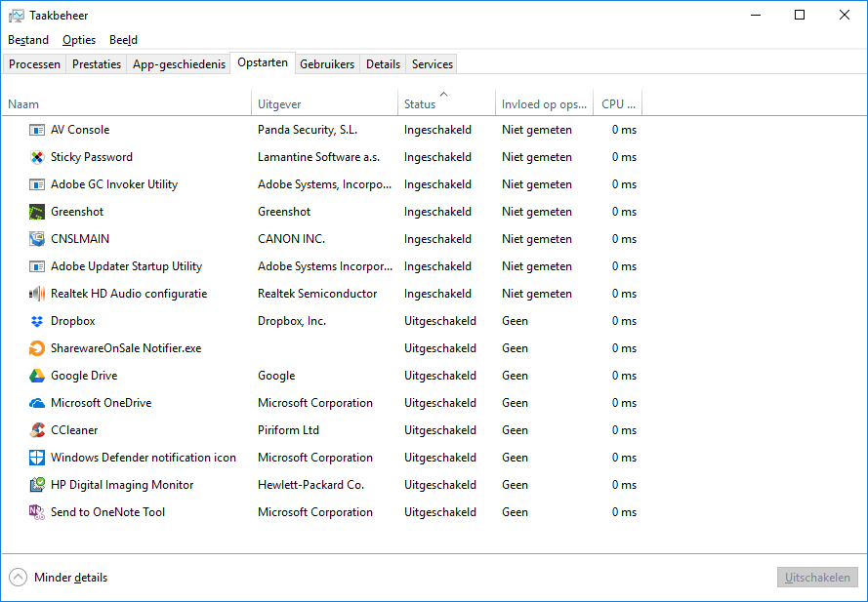868x602 pixels.
Task: Sort list by Naam column header
Action: pyautogui.click(x=23, y=104)
